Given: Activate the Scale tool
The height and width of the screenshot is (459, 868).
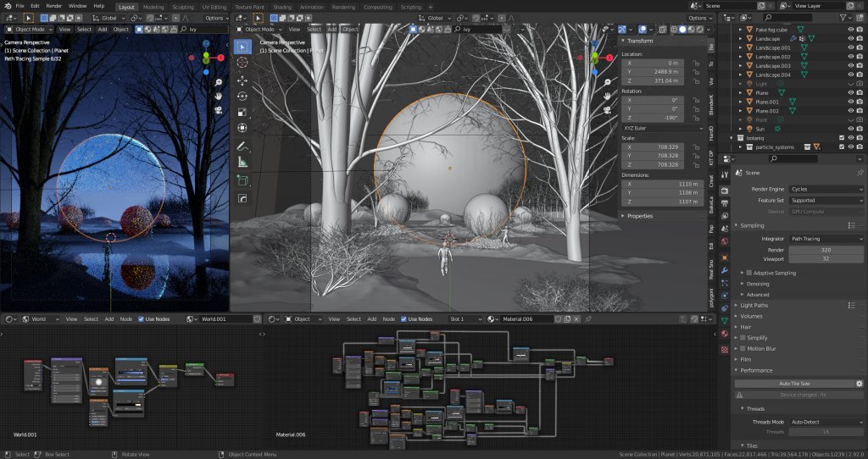Looking at the screenshot, I should (242, 113).
